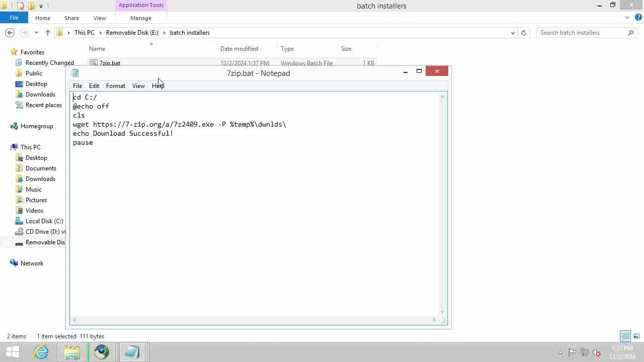This screenshot has width=644, height=362.
Task: Expand the chevron after This PC breadcrumb
Action: 100,33
